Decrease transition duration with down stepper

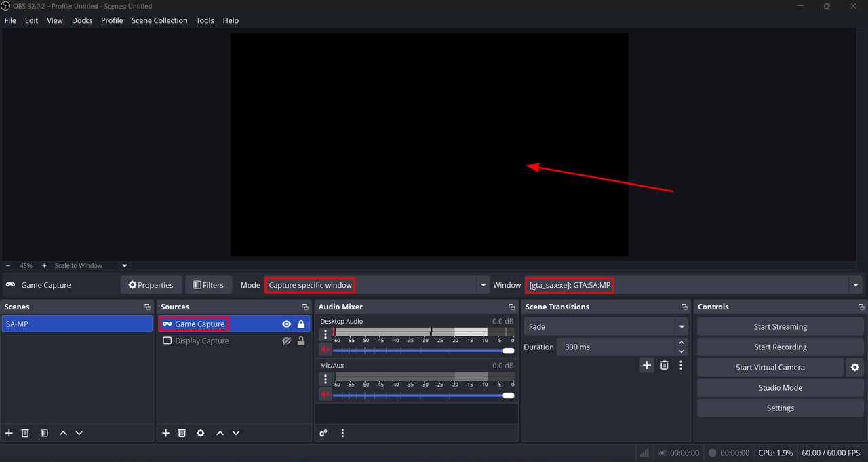tap(682, 351)
